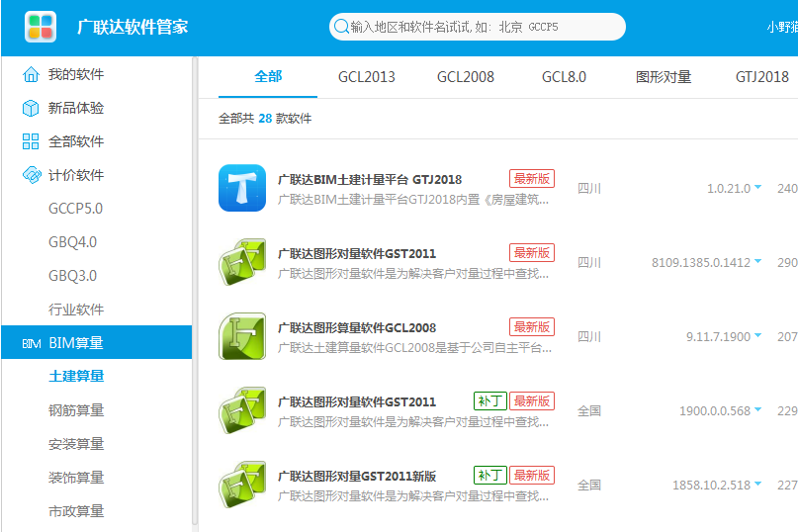
Task: Click 最新版 badge on GCL2008 row
Action: point(532,327)
